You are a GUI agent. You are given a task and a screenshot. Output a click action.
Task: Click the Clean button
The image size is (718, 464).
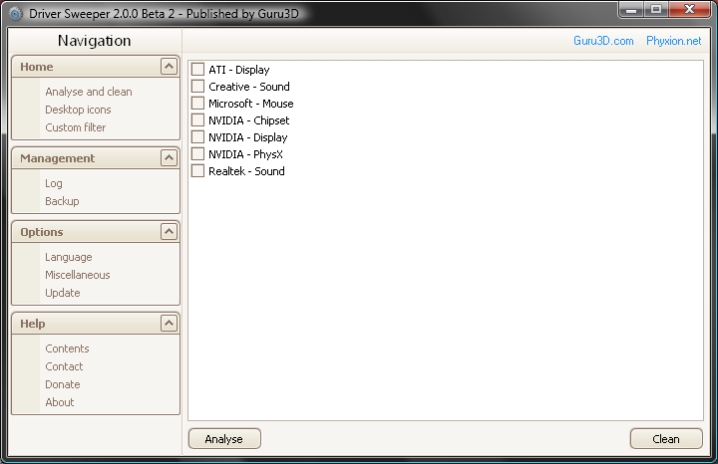point(665,439)
